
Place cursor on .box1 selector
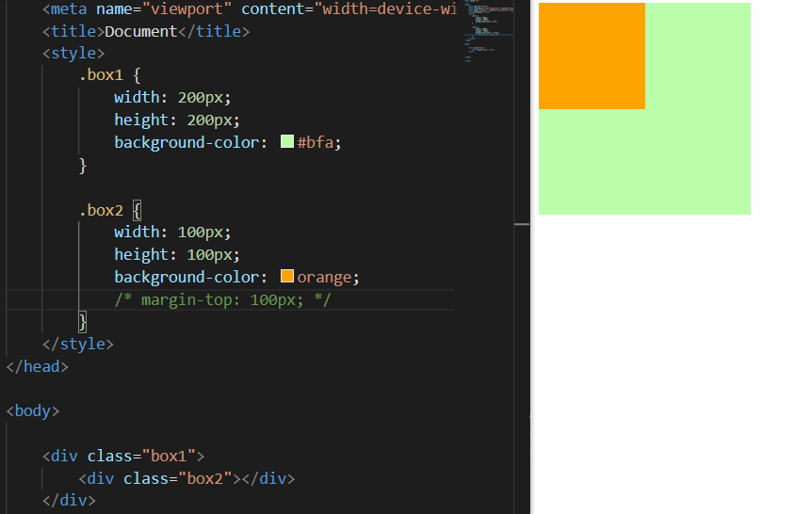pos(102,75)
